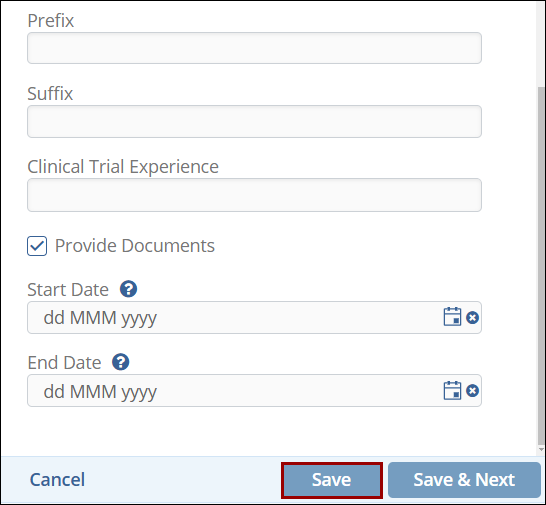Save the form

point(332,480)
